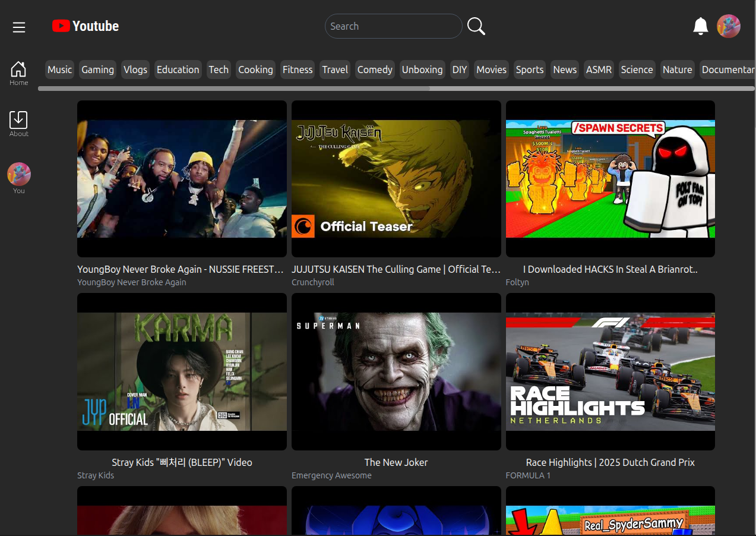Image resolution: width=756 pixels, height=536 pixels.
Task: Filter by Movies category
Action: click(x=491, y=70)
